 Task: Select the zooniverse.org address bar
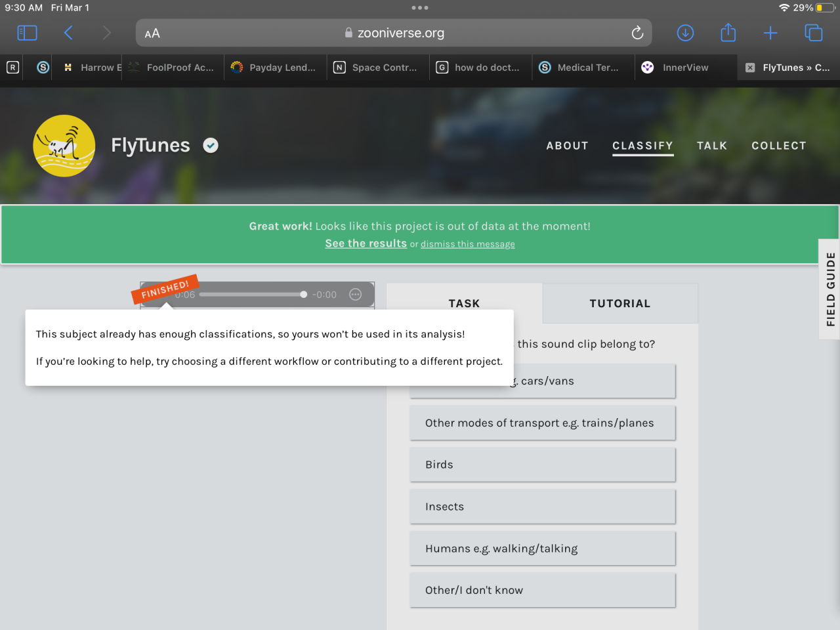[x=394, y=33]
